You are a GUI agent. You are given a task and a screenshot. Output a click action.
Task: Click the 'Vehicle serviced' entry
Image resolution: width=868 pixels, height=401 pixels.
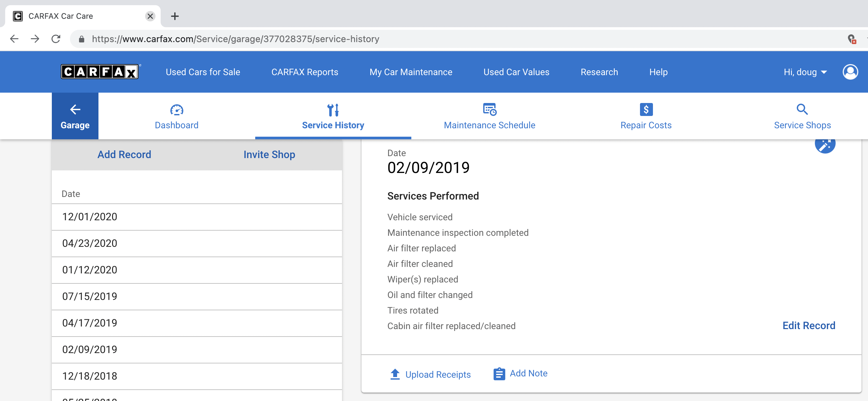pyautogui.click(x=419, y=217)
